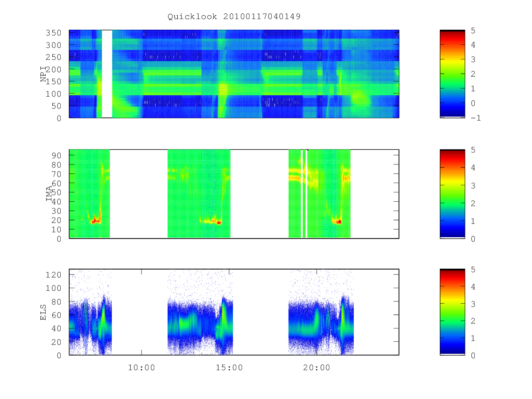The height and width of the screenshot is (399, 532).
Task: Click the 10:00 time axis label
Action: click(141, 368)
